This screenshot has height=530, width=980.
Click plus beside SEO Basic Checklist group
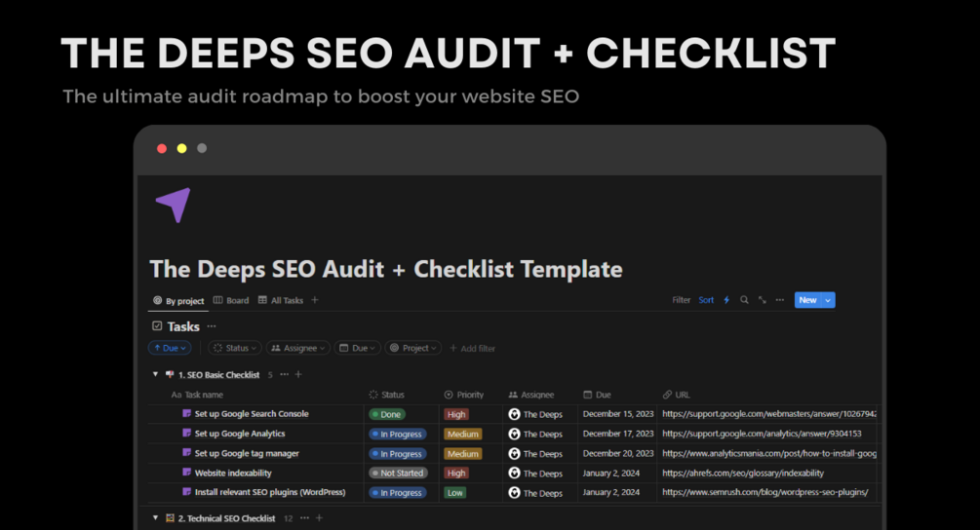click(298, 374)
